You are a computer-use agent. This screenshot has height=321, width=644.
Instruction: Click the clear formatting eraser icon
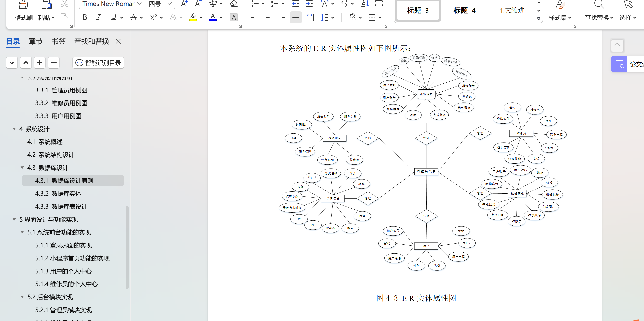click(233, 4)
